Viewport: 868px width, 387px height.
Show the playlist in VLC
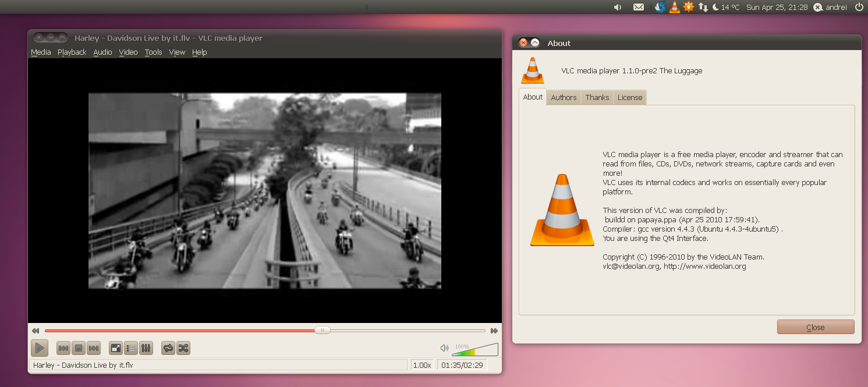tap(131, 348)
